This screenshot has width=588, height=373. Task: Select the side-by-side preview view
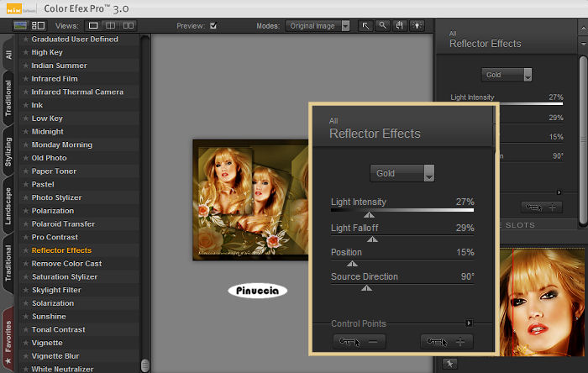click(x=129, y=25)
